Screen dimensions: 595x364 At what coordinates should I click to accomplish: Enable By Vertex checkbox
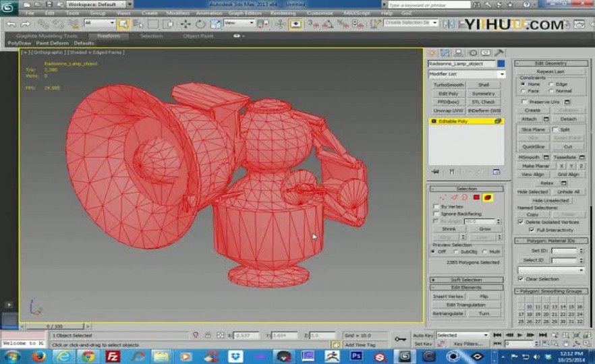tap(436, 207)
